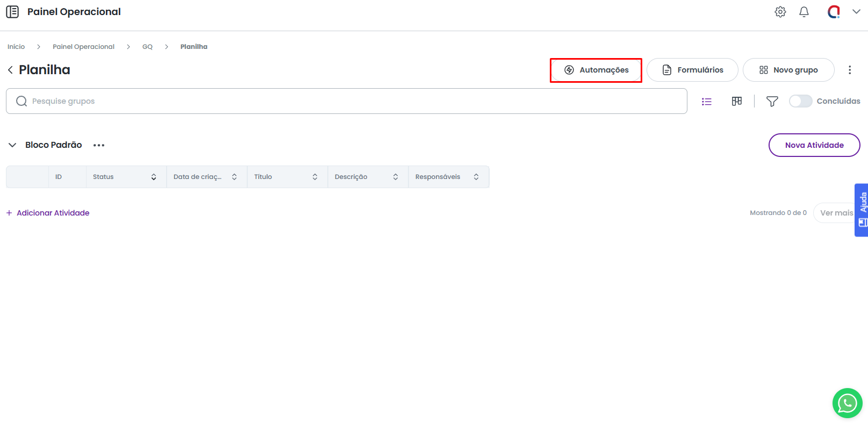Toggle the sidebar panel icon

[x=12, y=12]
